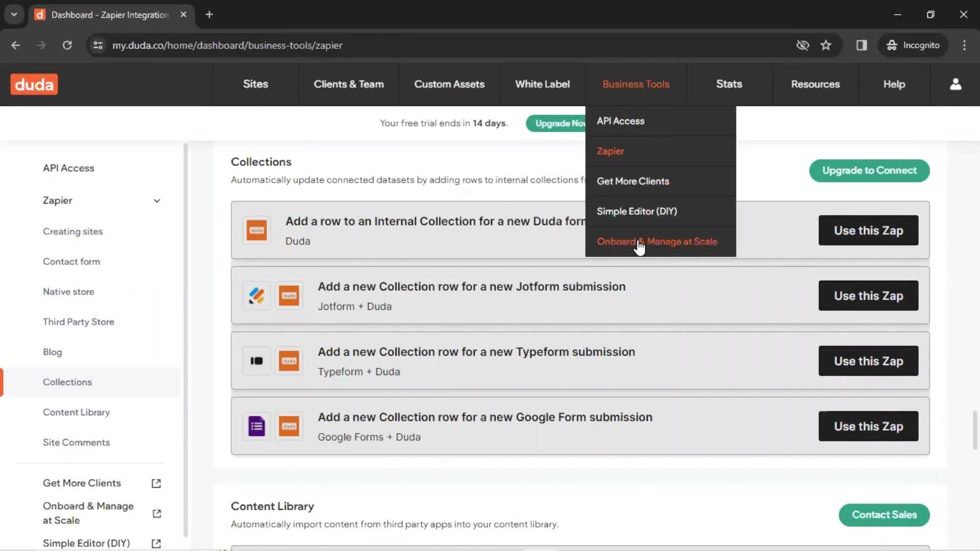Viewport: 980px width, 551px height.
Task: Go to Native store in sidebar
Action: tap(68, 292)
